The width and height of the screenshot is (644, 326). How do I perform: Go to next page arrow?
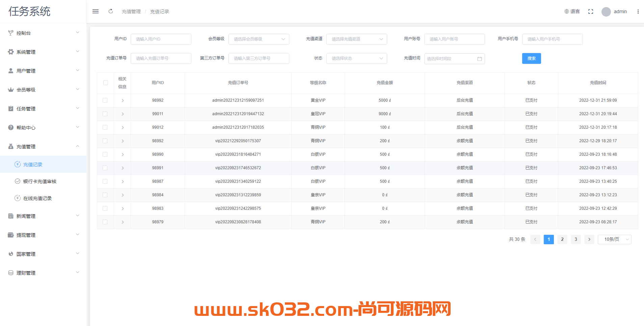(x=589, y=240)
